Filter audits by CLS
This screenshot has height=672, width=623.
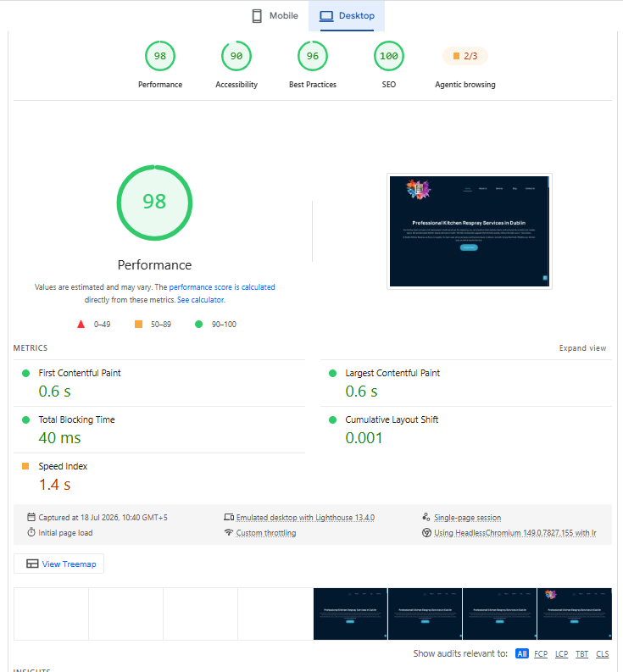coord(603,654)
